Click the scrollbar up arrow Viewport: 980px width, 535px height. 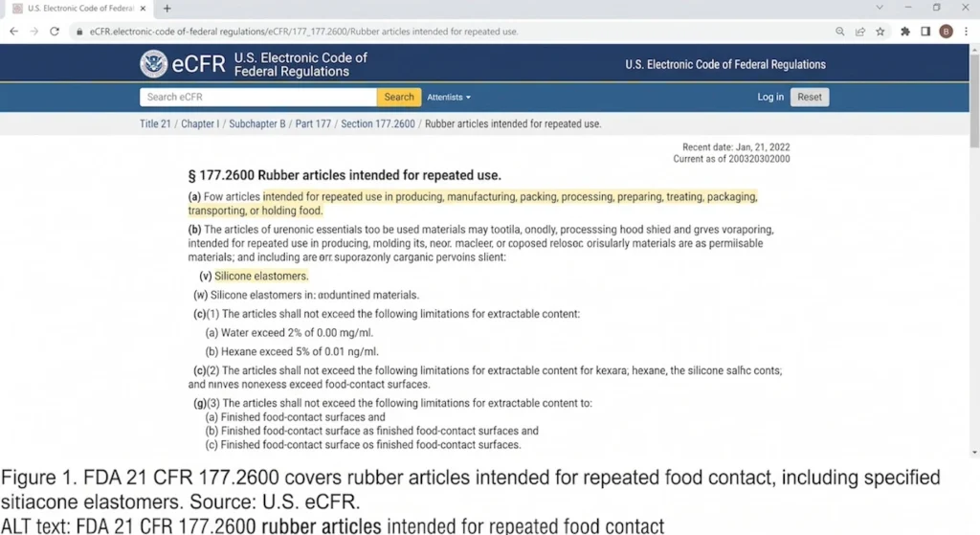click(974, 49)
